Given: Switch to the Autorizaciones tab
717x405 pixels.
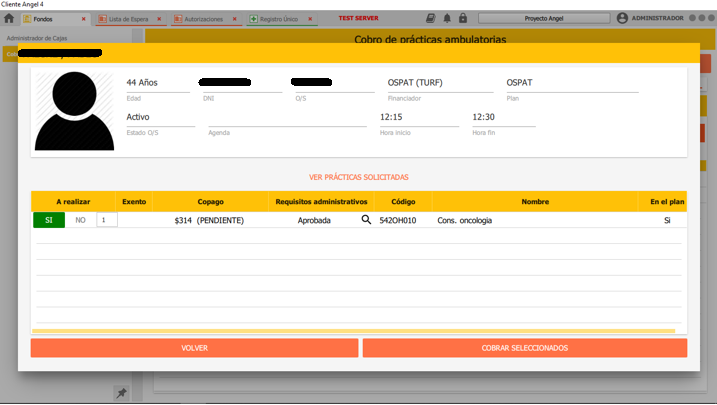Looking at the screenshot, I should coord(204,19).
